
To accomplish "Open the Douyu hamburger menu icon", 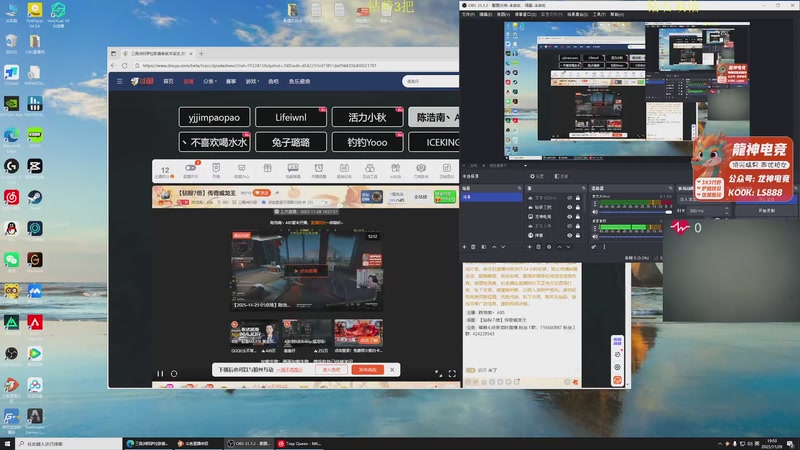I will (x=119, y=81).
